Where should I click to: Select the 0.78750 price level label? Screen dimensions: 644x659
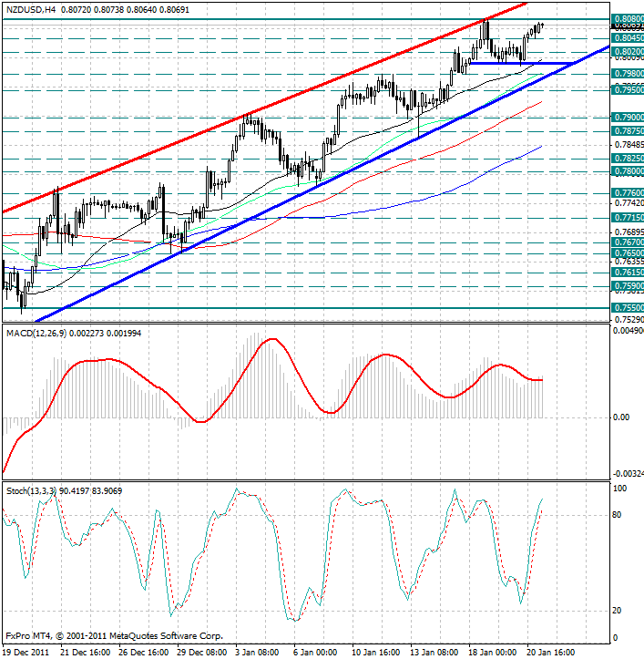(628, 131)
